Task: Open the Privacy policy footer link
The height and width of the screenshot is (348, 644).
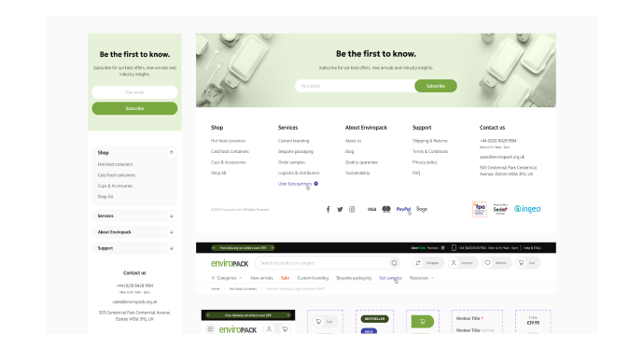Action: tap(425, 162)
